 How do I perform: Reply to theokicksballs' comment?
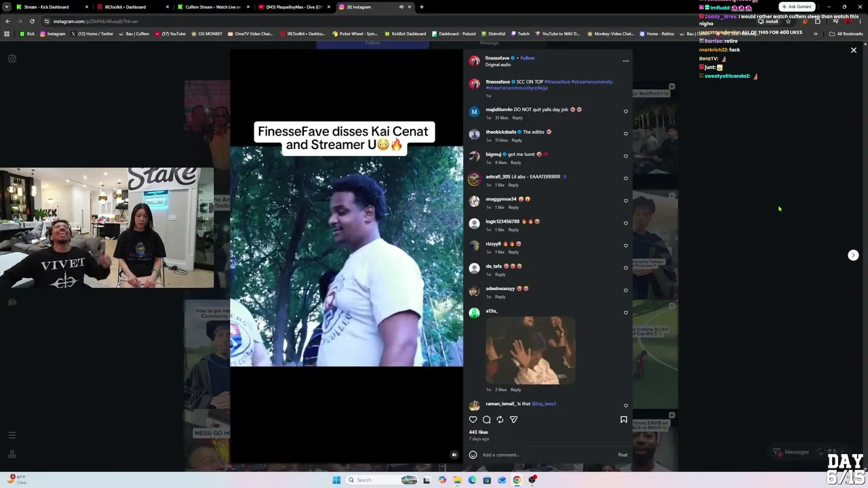pos(517,140)
